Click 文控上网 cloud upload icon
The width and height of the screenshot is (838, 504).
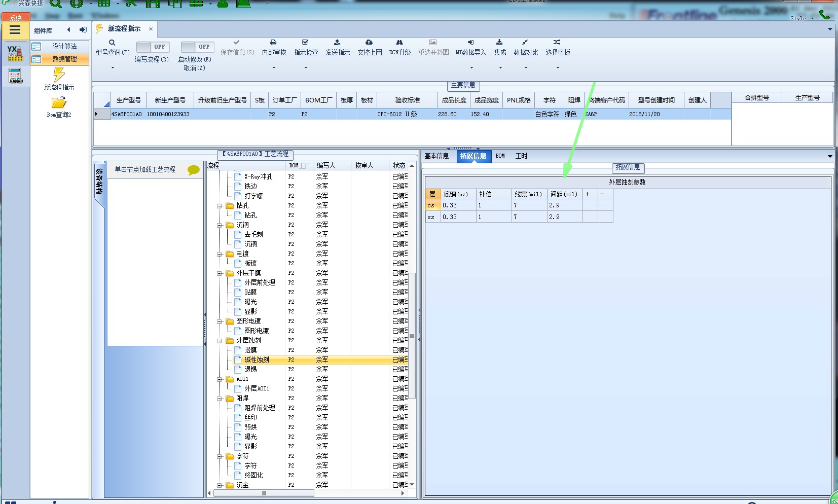[369, 43]
